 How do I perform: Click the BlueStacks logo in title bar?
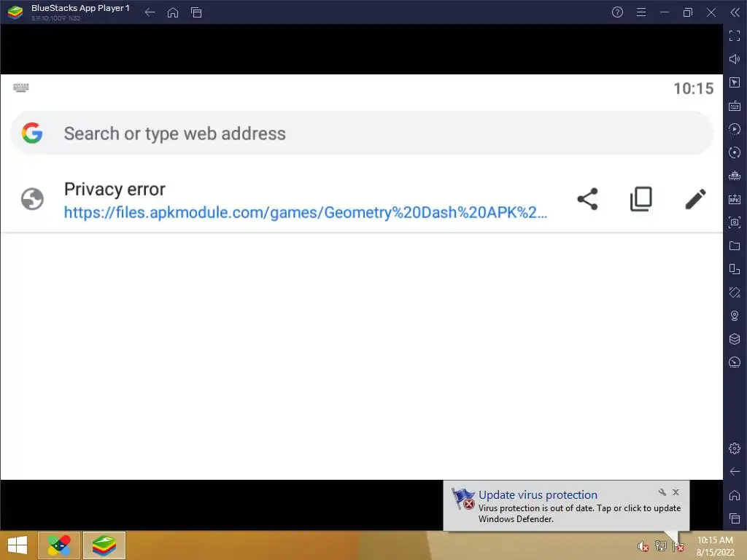point(15,12)
